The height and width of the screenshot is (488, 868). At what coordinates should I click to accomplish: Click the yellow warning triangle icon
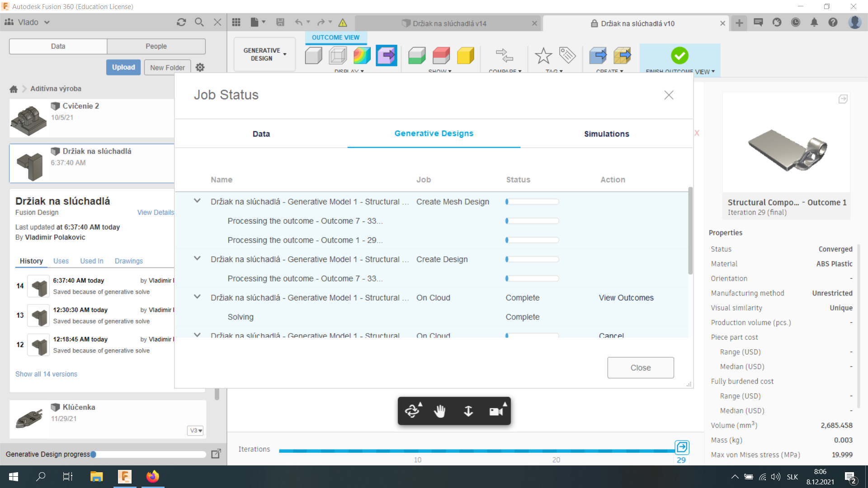[x=343, y=23]
